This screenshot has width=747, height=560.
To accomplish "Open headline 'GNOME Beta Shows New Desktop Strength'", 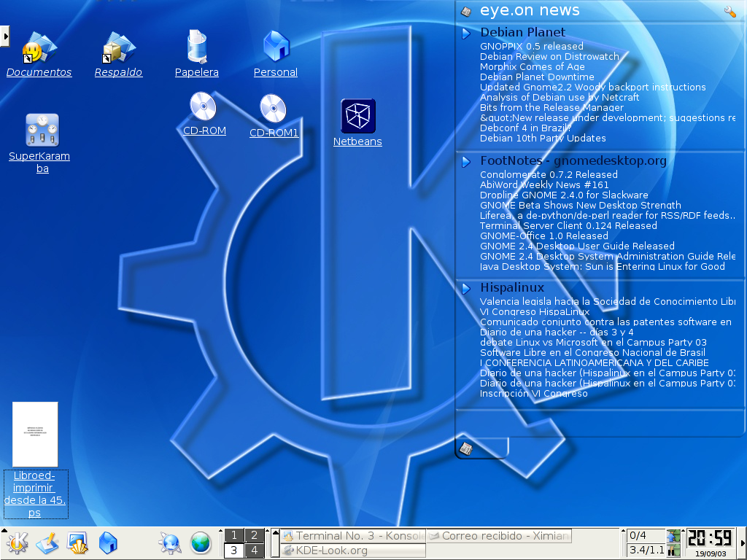I will pyautogui.click(x=580, y=205).
